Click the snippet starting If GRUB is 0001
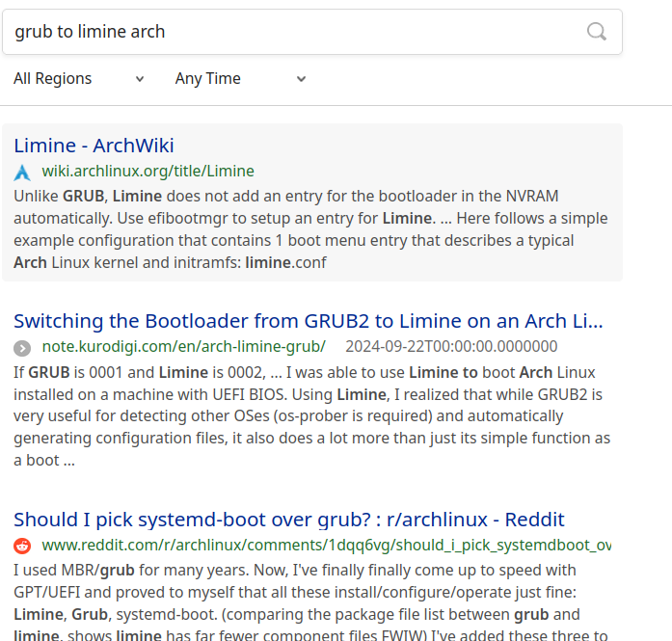The image size is (672, 641). [311, 416]
